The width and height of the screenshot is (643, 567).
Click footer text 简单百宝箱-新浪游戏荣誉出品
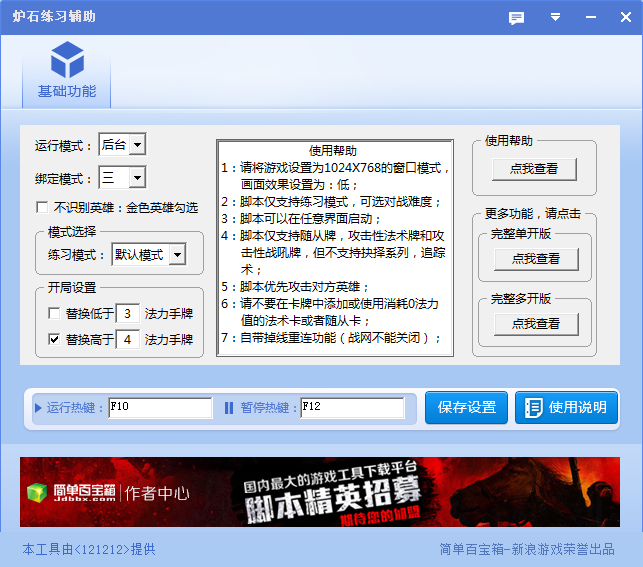click(527, 549)
